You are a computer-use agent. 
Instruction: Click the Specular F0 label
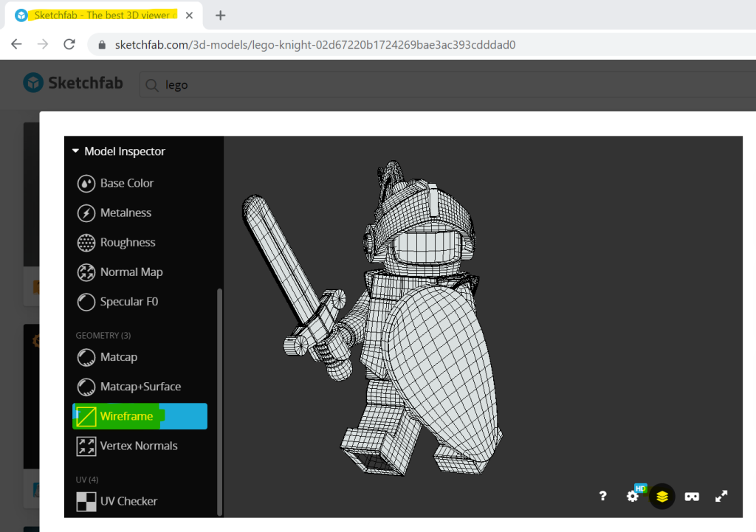129,302
